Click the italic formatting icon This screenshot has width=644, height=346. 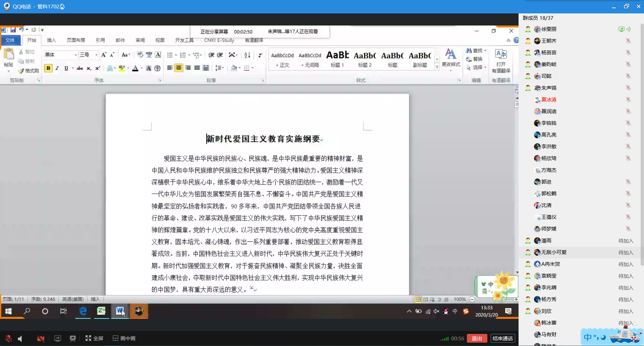click(57, 68)
